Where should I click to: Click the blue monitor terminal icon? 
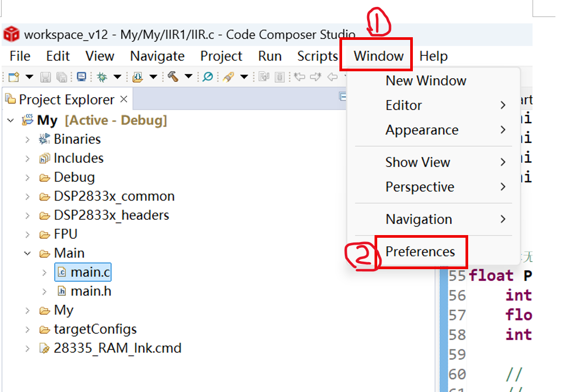tap(81, 77)
